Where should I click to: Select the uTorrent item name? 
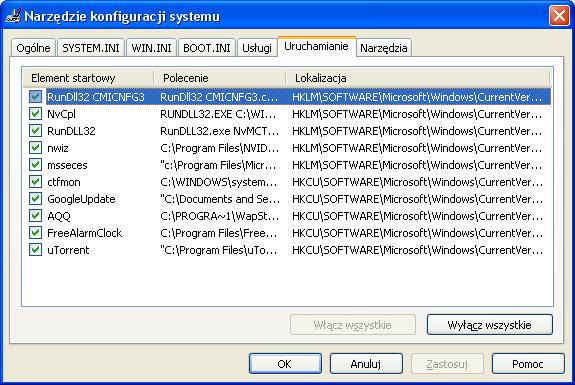pos(68,250)
